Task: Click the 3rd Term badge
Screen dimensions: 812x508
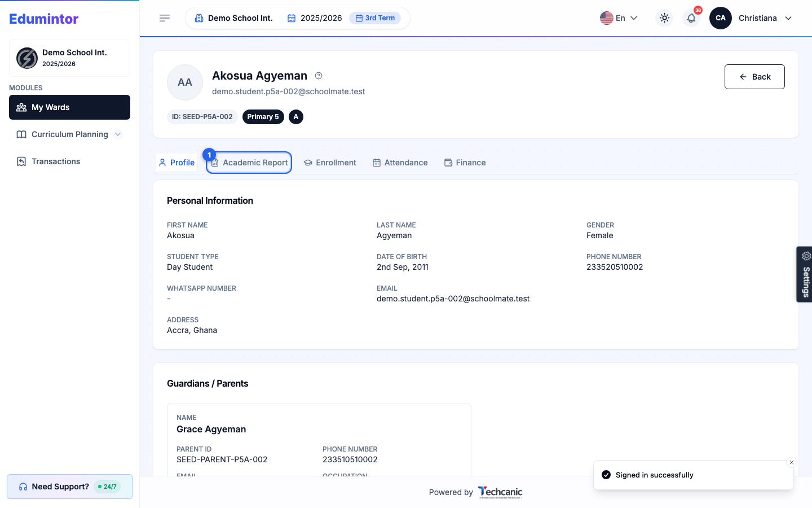Action: coord(375,18)
